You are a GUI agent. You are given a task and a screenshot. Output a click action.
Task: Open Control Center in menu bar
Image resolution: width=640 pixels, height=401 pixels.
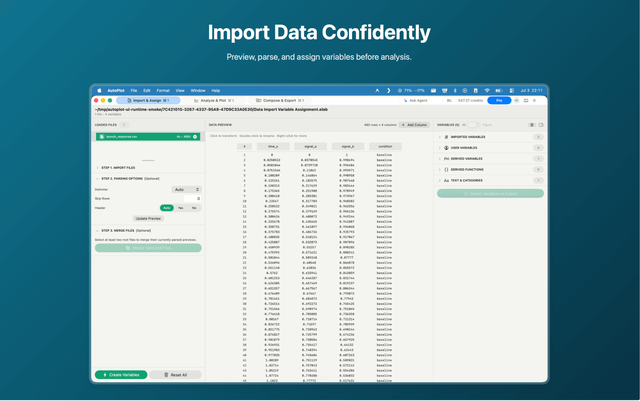tap(512, 91)
